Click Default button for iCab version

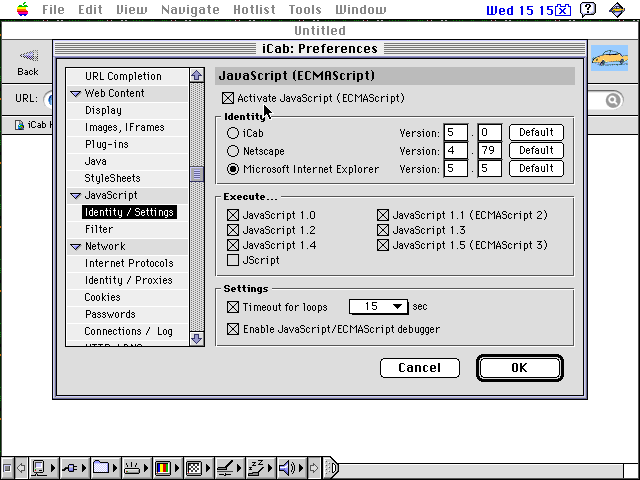pos(536,132)
